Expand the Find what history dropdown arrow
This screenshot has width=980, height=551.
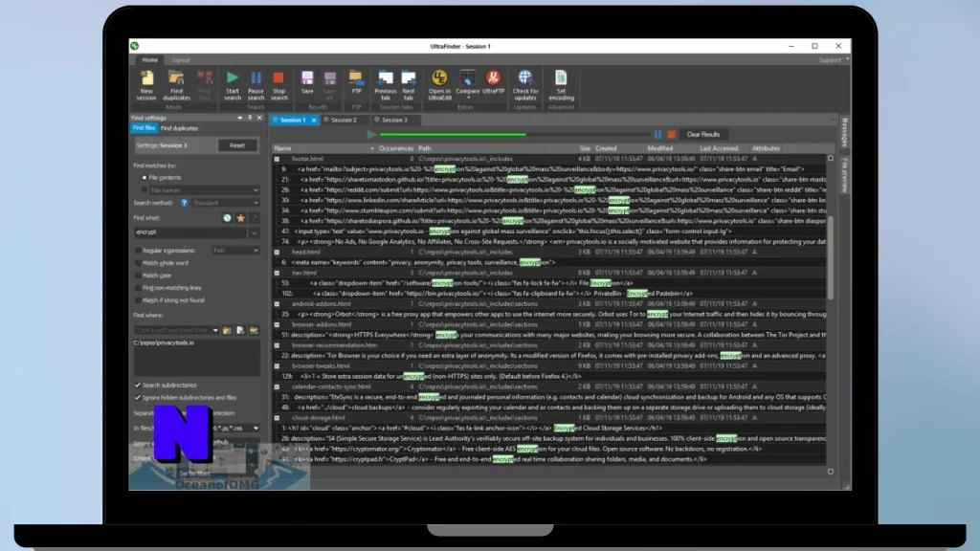point(254,232)
